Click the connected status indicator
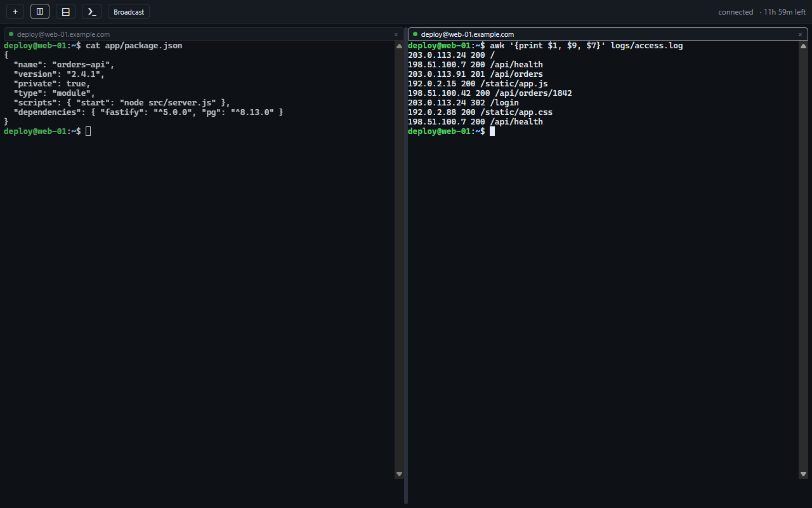This screenshot has width=812, height=508. pyautogui.click(x=735, y=12)
